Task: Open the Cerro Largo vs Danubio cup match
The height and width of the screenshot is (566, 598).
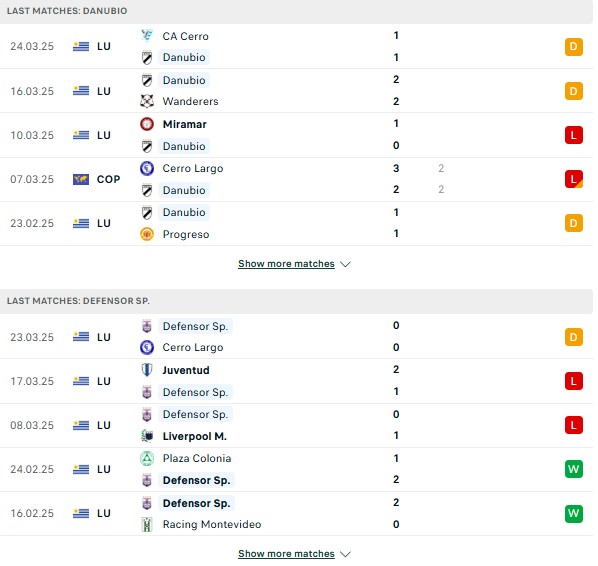Action: (296, 179)
